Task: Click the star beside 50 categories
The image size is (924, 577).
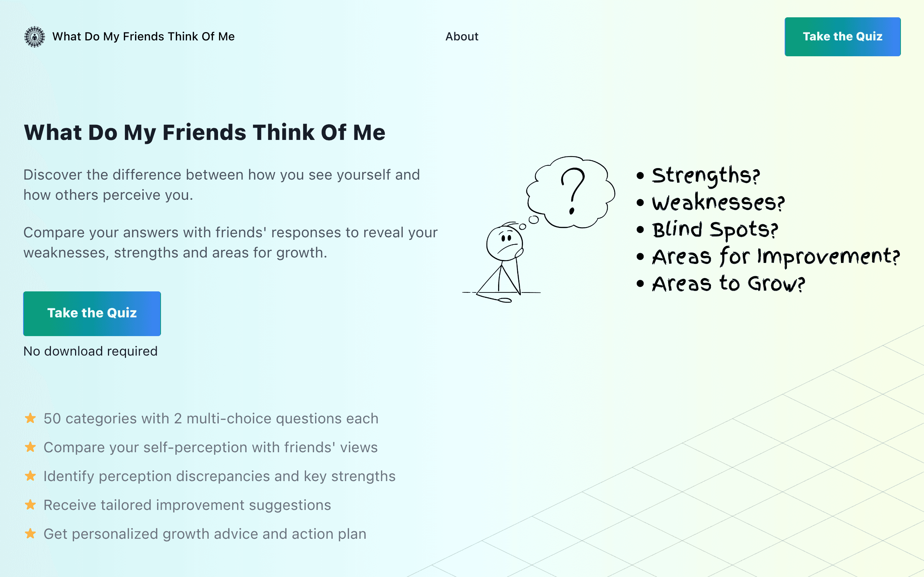Action: click(31, 418)
